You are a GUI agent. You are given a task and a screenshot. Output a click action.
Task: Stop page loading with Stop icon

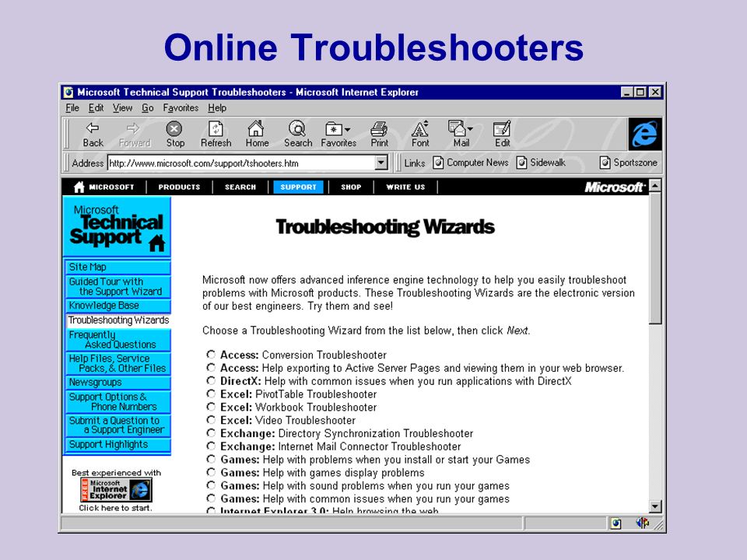(174, 128)
